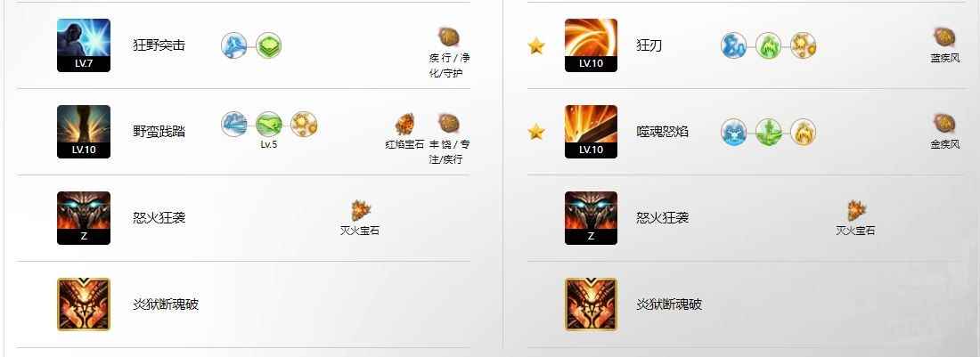Click the blue tripod icon of 噬魂怒焰

[734, 132]
